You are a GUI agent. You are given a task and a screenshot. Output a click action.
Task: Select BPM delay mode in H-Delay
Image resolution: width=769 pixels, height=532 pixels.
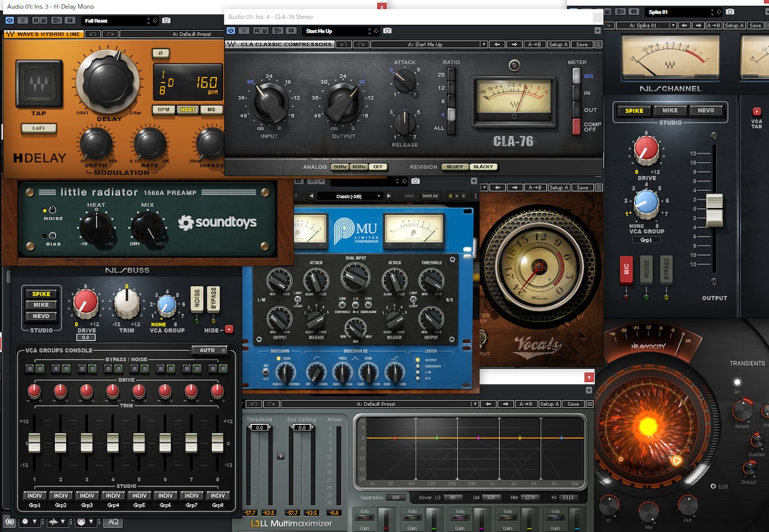(x=164, y=110)
